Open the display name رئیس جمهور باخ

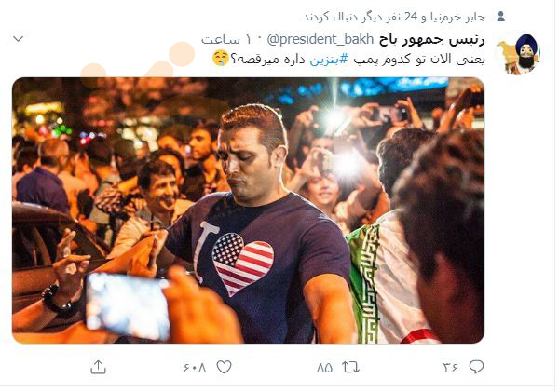point(431,39)
